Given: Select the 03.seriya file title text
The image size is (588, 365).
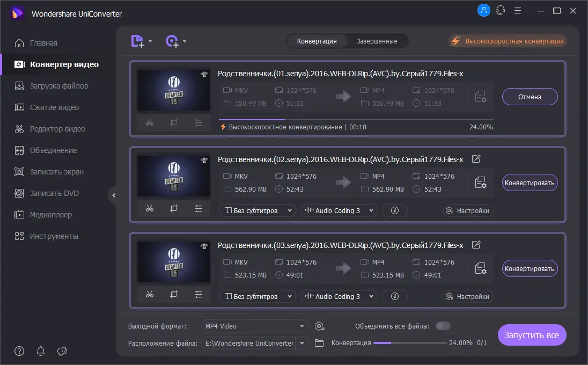Looking at the screenshot, I should pos(341,245).
